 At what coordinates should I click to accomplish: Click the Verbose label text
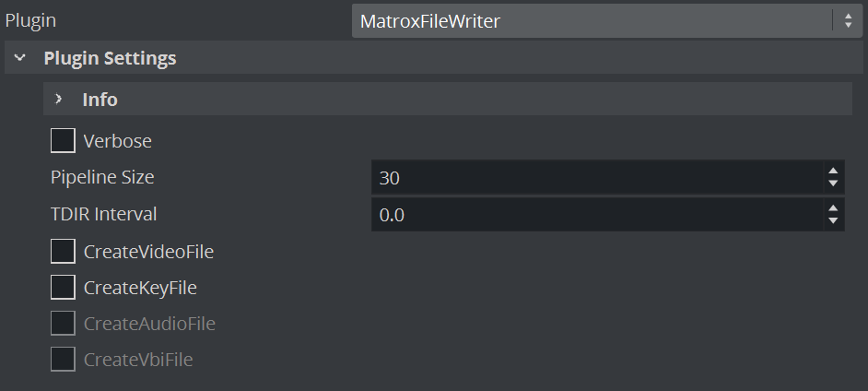(117, 142)
